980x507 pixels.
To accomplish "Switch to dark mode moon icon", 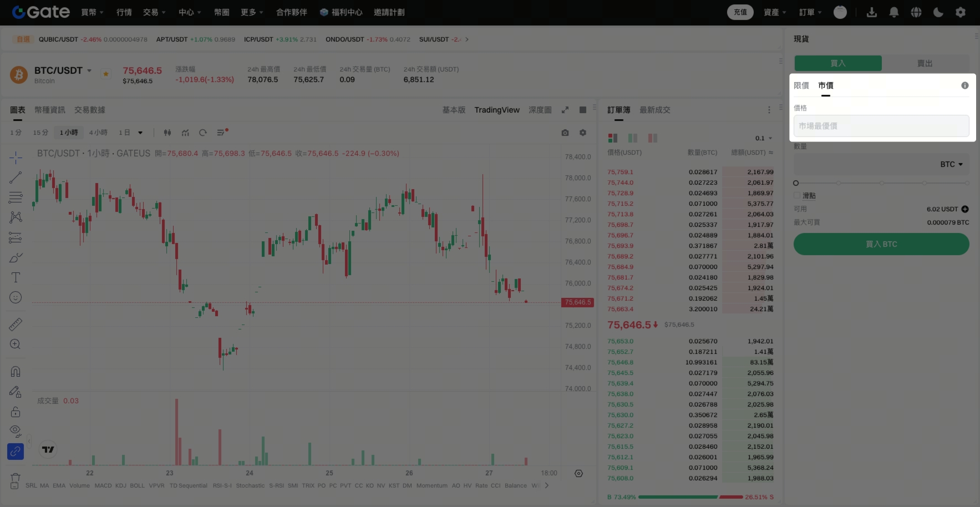I will [938, 12].
